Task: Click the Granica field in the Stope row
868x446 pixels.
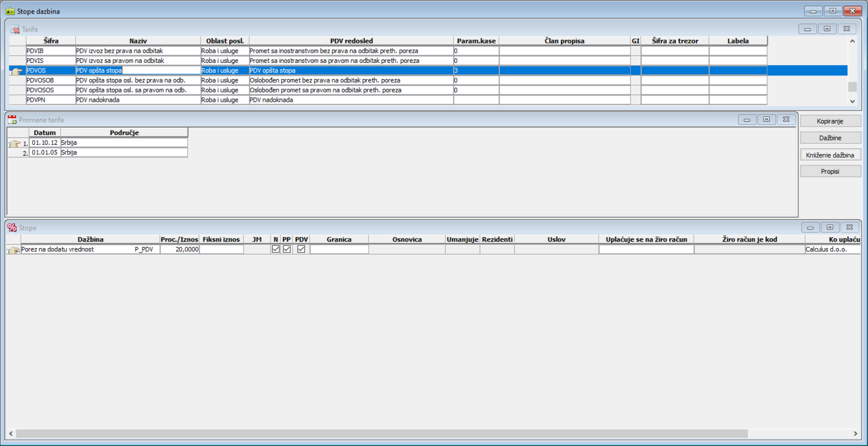Action: pyautogui.click(x=339, y=249)
